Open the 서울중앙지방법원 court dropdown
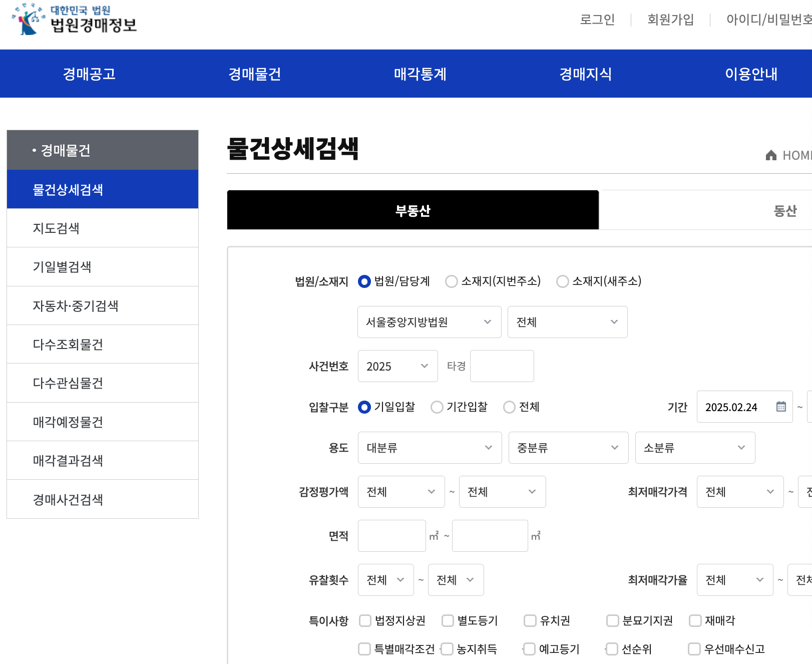 429,322
